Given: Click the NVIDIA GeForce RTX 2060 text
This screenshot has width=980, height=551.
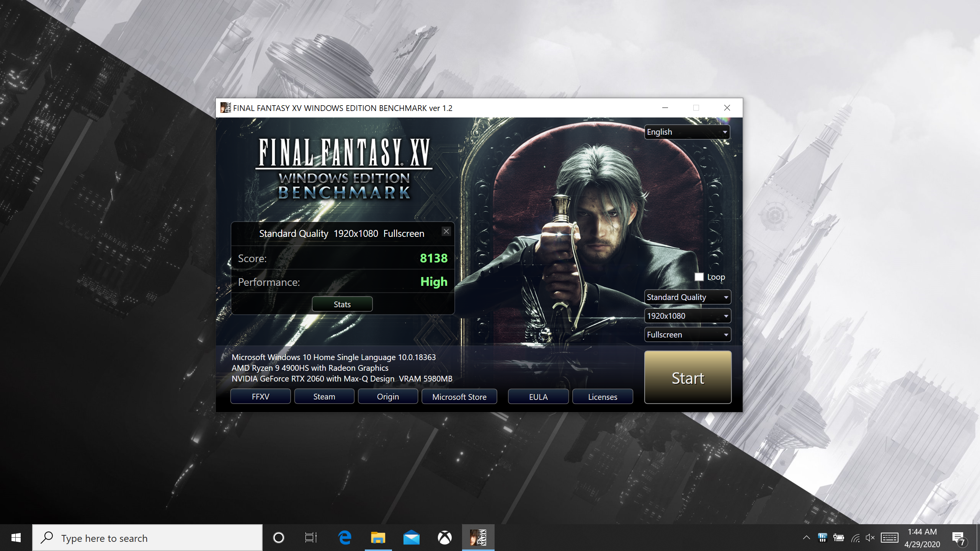Looking at the screenshot, I should click(x=342, y=378).
